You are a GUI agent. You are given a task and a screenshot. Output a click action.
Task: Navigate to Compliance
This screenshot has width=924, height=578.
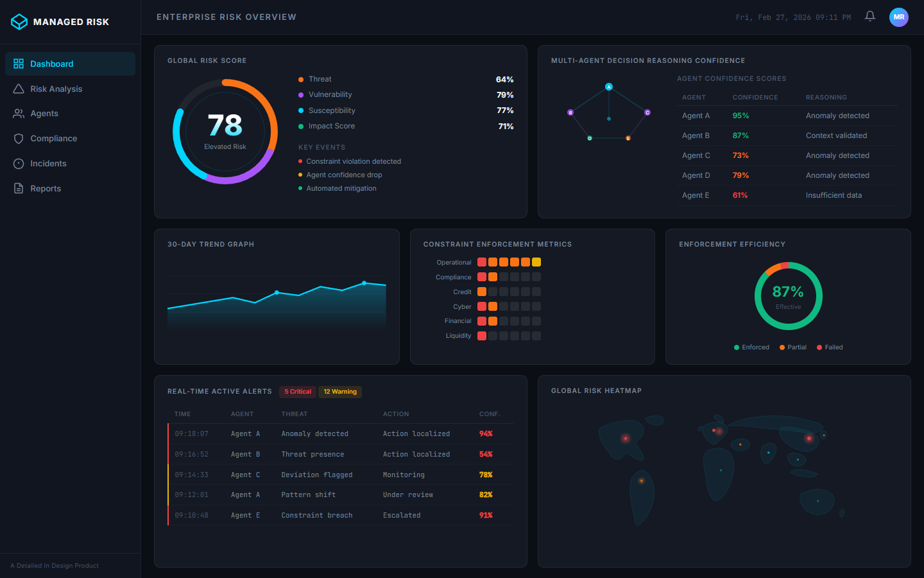click(70, 139)
